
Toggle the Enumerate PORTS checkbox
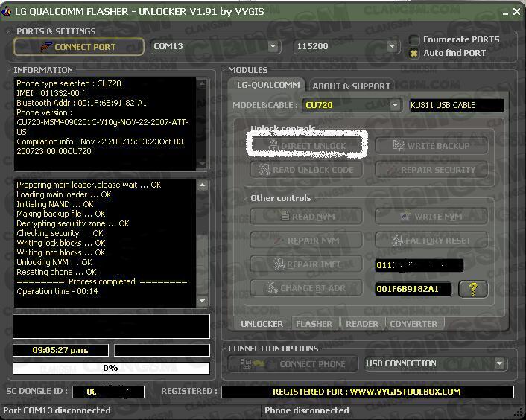414,40
